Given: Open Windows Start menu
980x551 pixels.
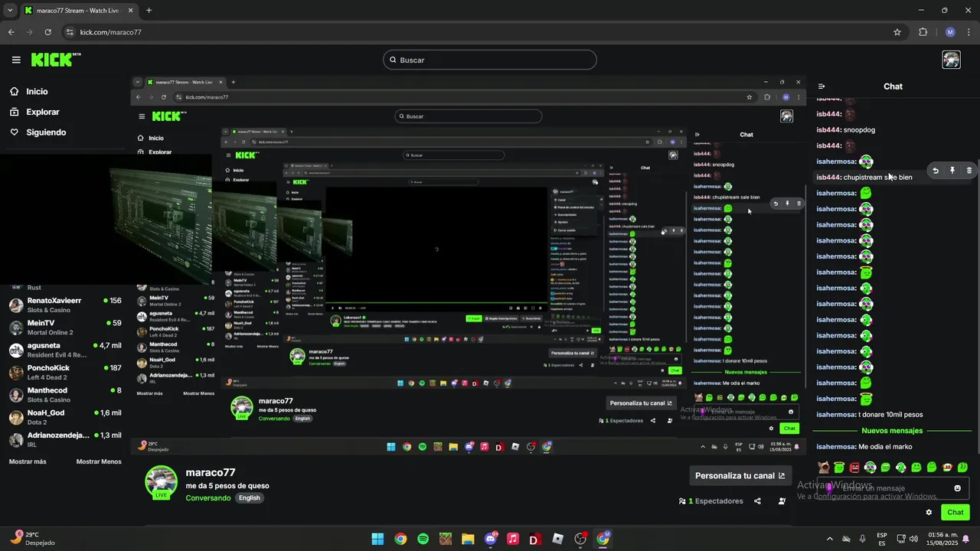Looking at the screenshot, I should [x=377, y=539].
